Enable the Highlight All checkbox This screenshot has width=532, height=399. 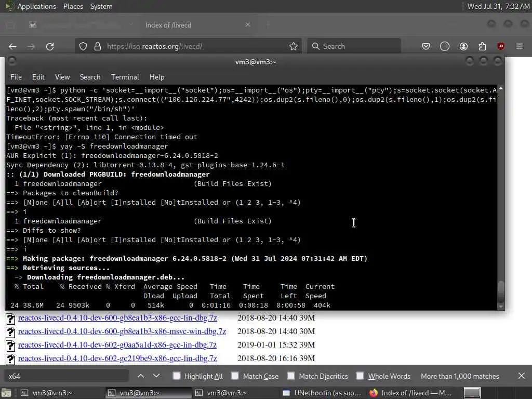coord(177,376)
